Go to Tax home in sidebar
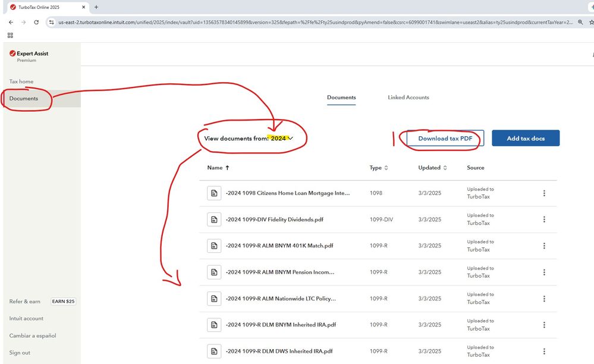Screen dimensions: 594x364 [x=21, y=81]
